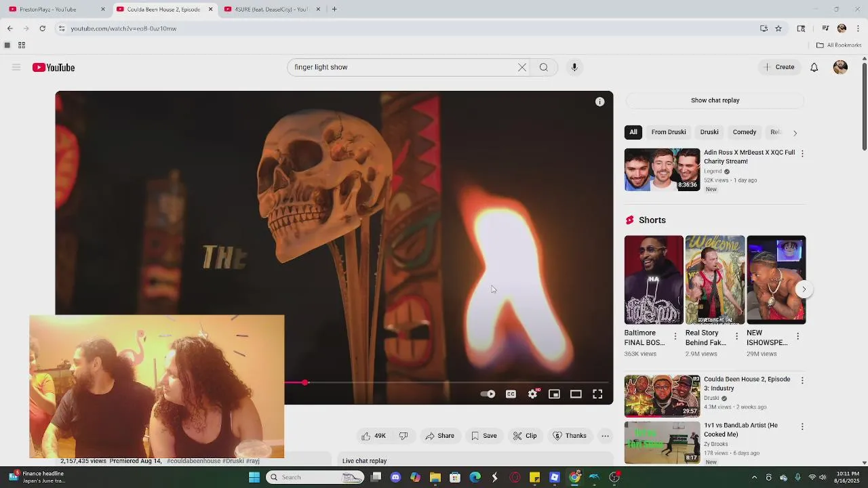Viewport: 868px width, 488px height.
Task: Send Thanks to the creator
Action: (x=570, y=436)
